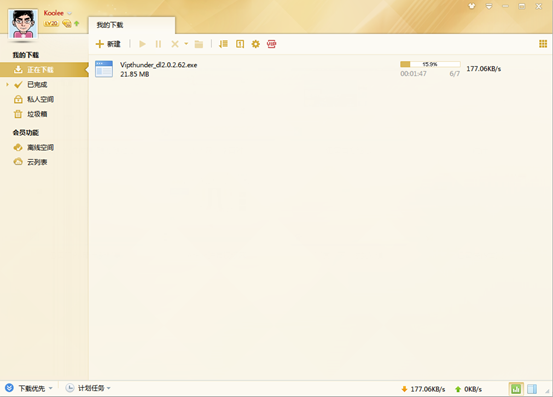Open settings via the gear icon

pyautogui.click(x=256, y=44)
